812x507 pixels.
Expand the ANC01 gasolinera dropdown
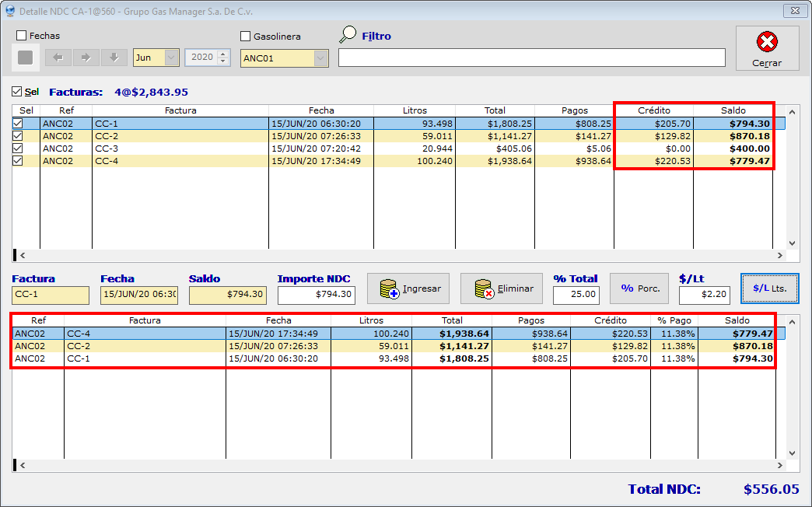coord(320,58)
